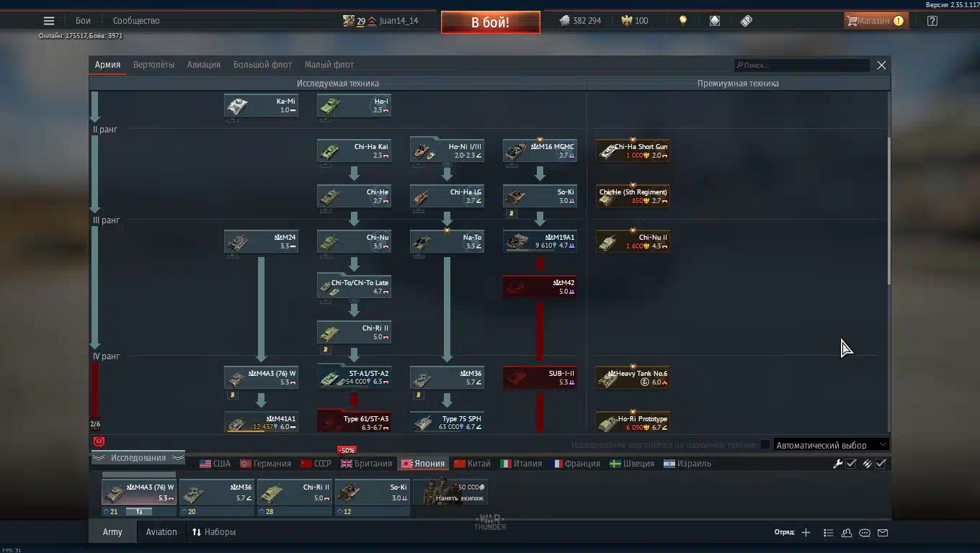
Task: Expand the Ho-Ni I/III vehicle group
Action: [x=447, y=151]
